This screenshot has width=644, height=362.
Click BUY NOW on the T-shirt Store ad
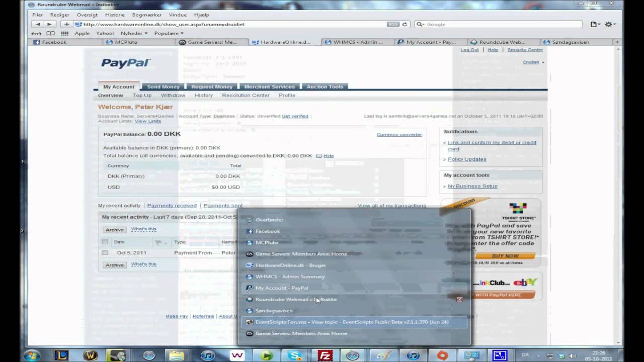point(505,256)
